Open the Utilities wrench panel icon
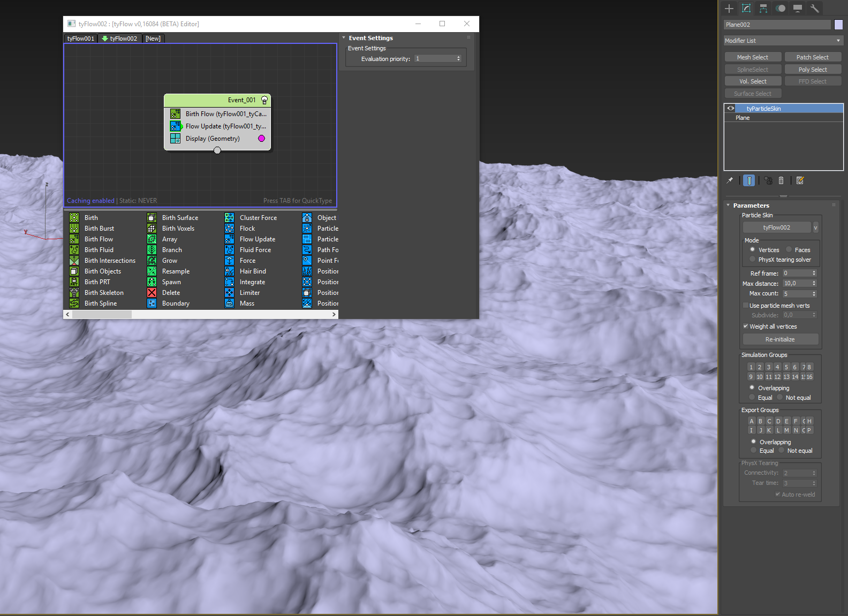This screenshot has height=616, width=848. [x=814, y=9]
